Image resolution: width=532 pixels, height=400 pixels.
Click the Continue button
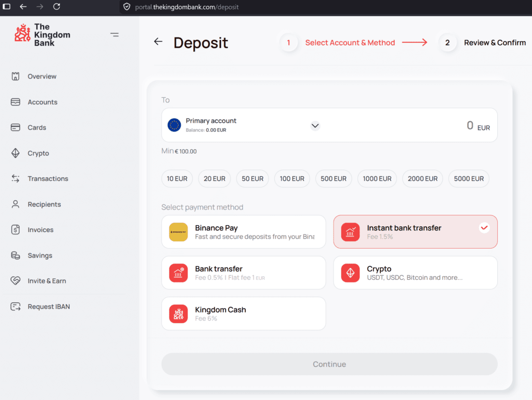click(x=329, y=364)
